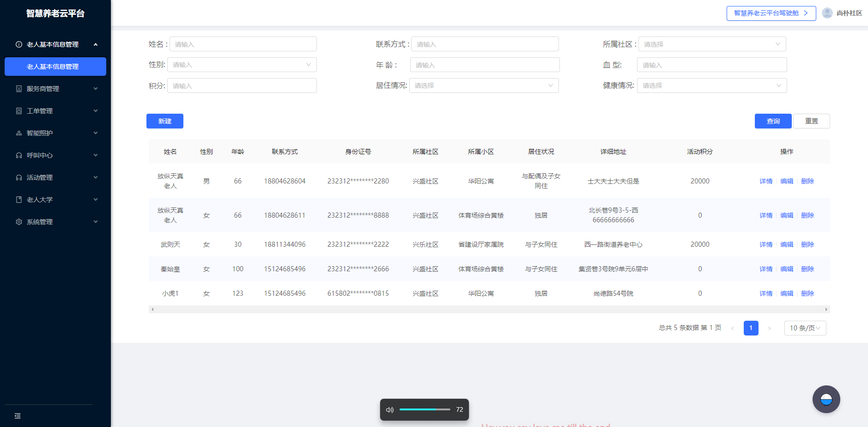
Task: Open the 健康情况 dropdown
Action: (x=712, y=85)
